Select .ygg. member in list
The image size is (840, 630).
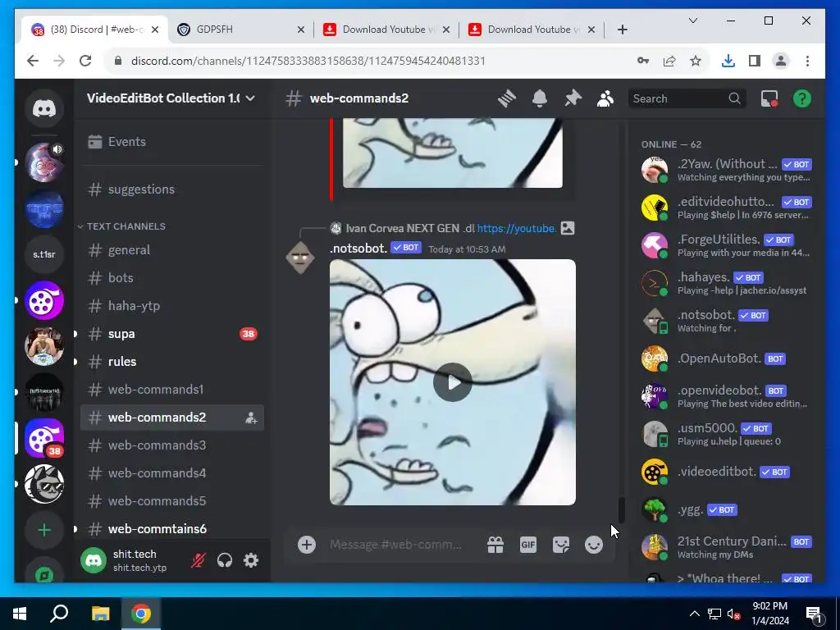pyautogui.click(x=727, y=509)
